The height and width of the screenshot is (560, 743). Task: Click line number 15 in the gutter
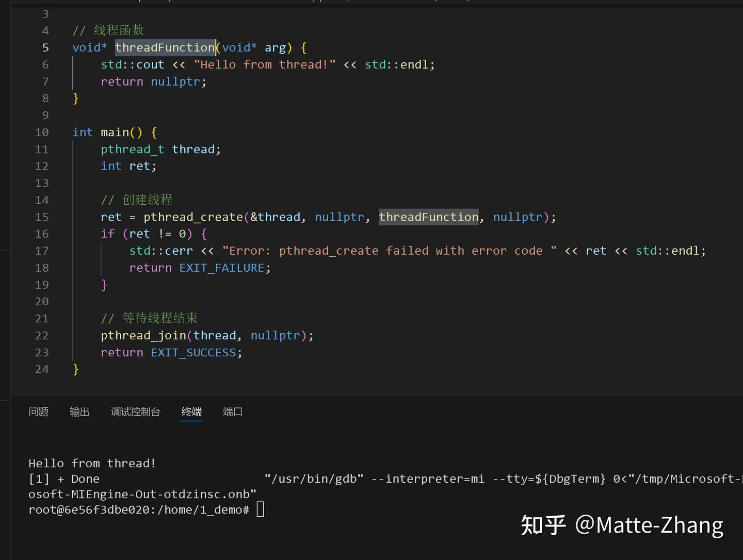click(x=42, y=217)
